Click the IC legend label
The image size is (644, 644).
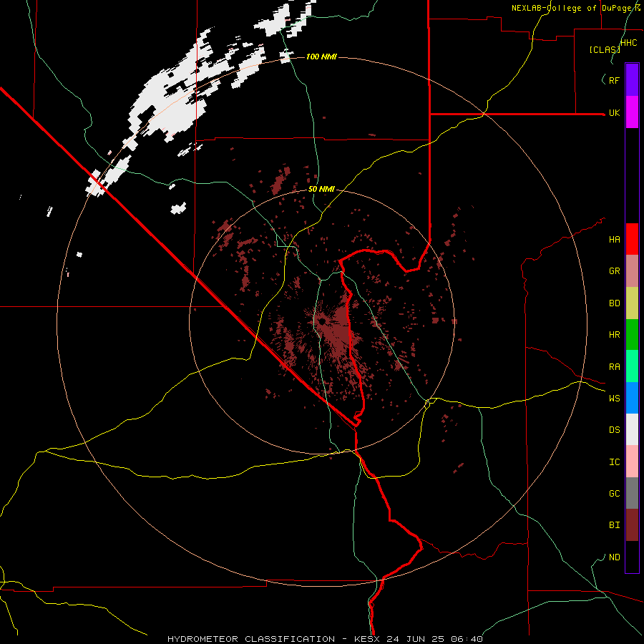click(x=615, y=462)
